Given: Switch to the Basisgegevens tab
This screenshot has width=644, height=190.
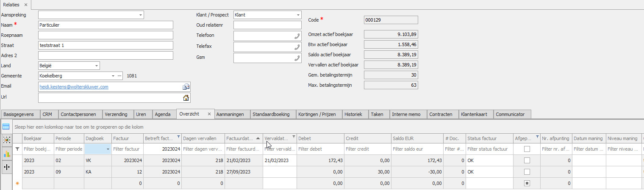Looking at the screenshot, I should [x=20, y=114].
